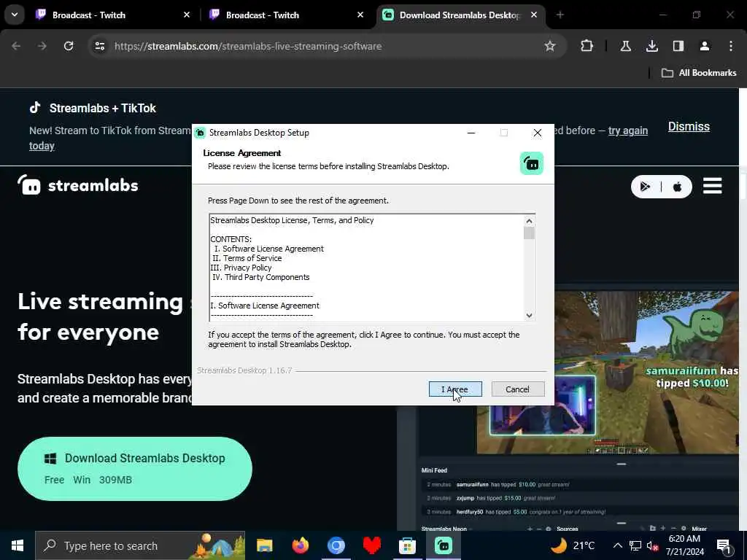Open the browser extensions menu

(x=587, y=46)
